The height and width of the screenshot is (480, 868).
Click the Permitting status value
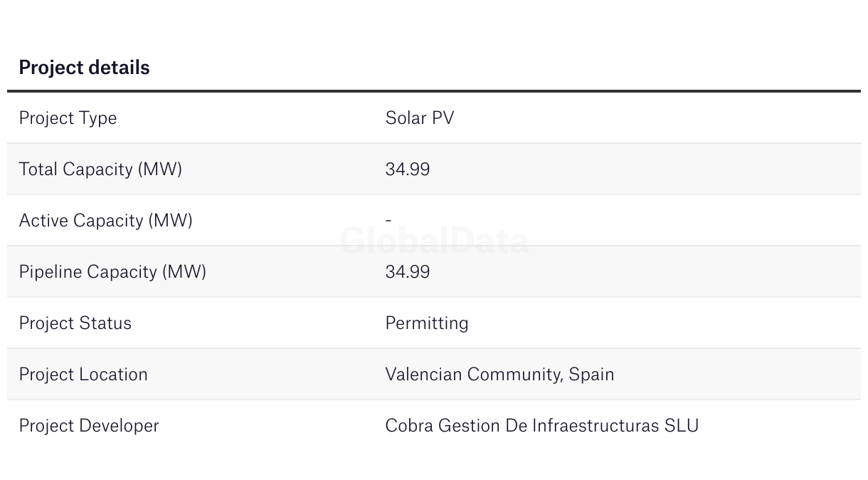[426, 323]
